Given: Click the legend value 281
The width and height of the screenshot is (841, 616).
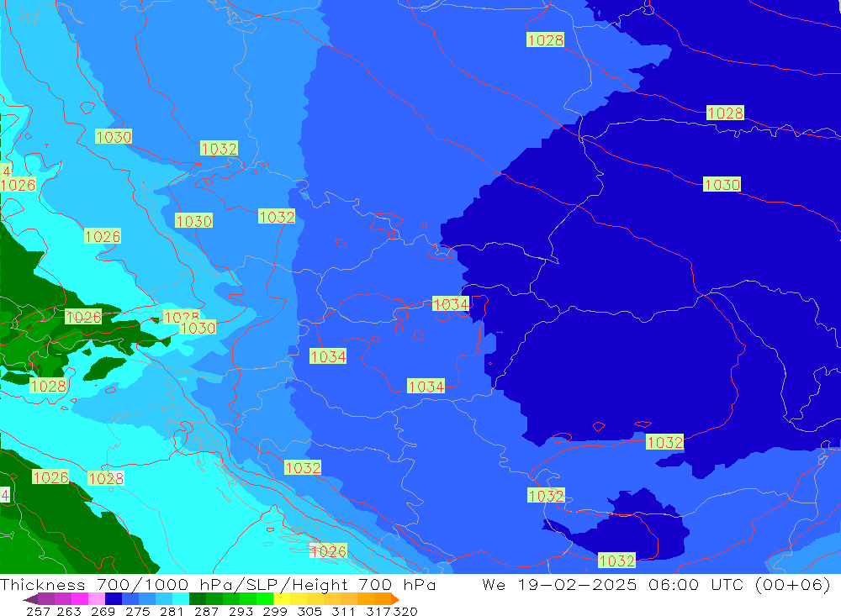Looking at the screenshot, I should pyautogui.click(x=172, y=611).
